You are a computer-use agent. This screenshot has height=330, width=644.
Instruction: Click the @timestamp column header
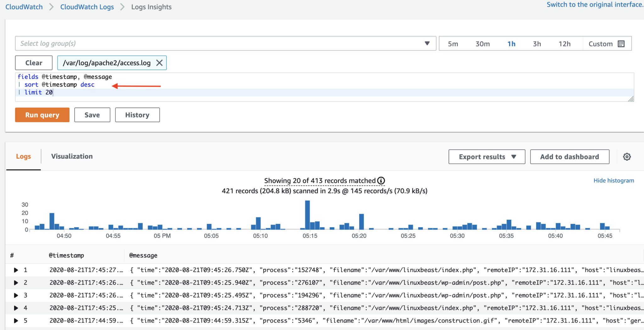point(66,255)
